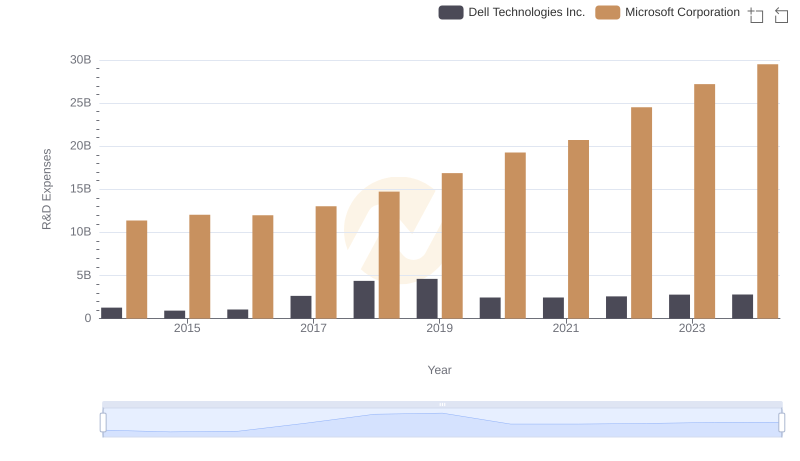
Task: Click the right handle of zoom slider
Action: click(782, 423)
